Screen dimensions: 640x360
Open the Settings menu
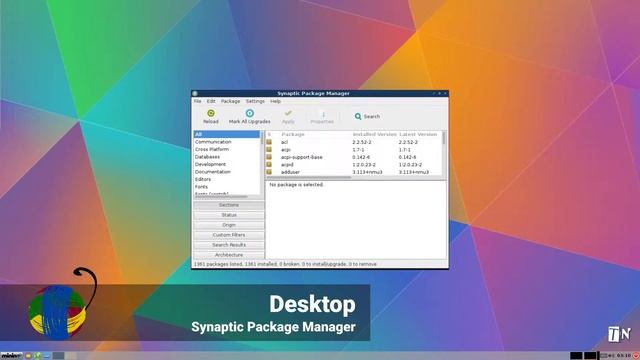pyautogui.click(x=256, y=101)
